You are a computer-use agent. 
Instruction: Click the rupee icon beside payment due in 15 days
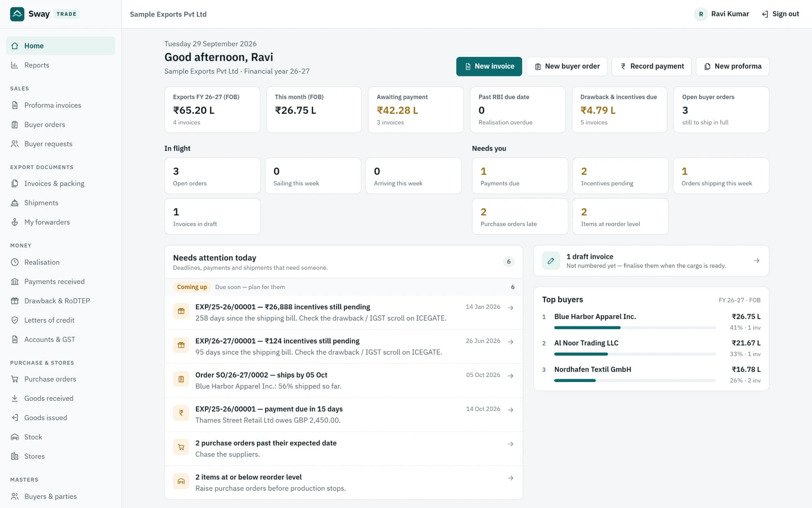pos(181,413)
